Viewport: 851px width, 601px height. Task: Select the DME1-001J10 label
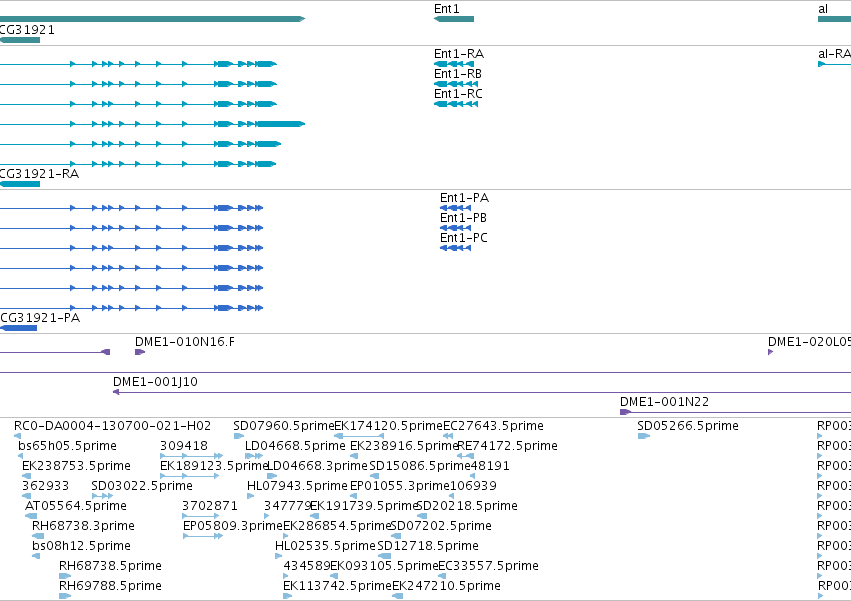155,382
